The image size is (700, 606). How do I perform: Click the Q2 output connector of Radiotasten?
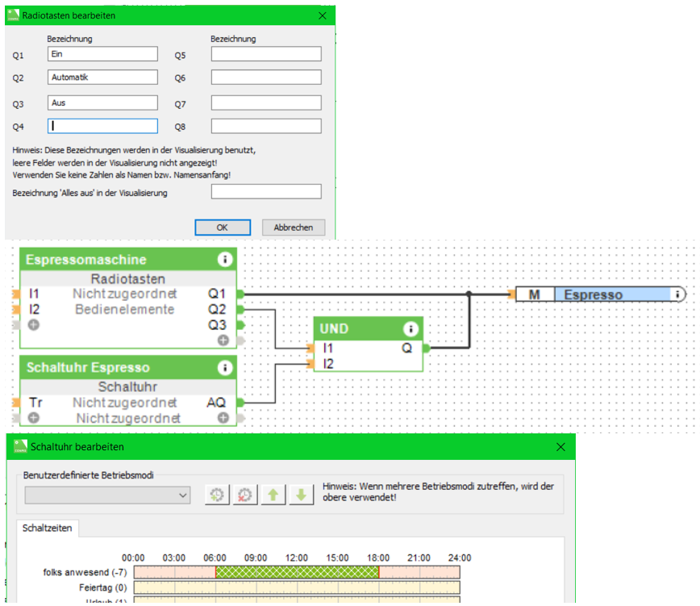pyautogui.click(x=240, y=309)
